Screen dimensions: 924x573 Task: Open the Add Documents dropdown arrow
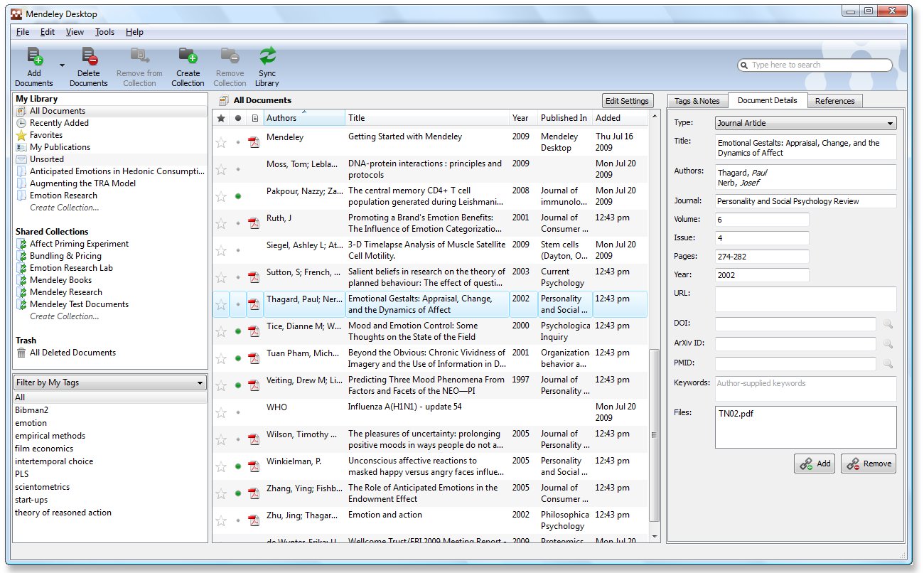(x=62, y=65)
